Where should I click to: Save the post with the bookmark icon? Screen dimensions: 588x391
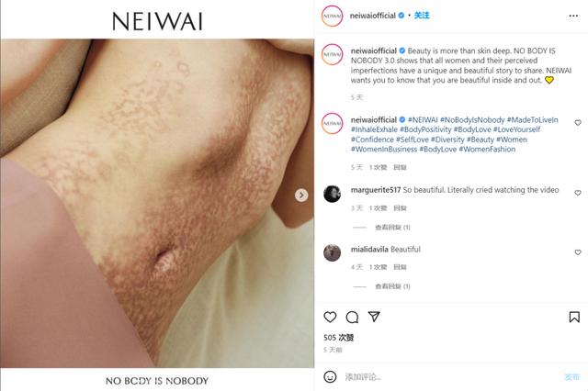click(x=574, y=318)
